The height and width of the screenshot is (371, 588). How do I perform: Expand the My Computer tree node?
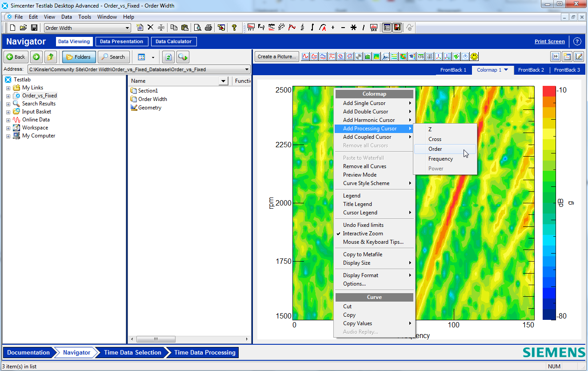[8, 136]
